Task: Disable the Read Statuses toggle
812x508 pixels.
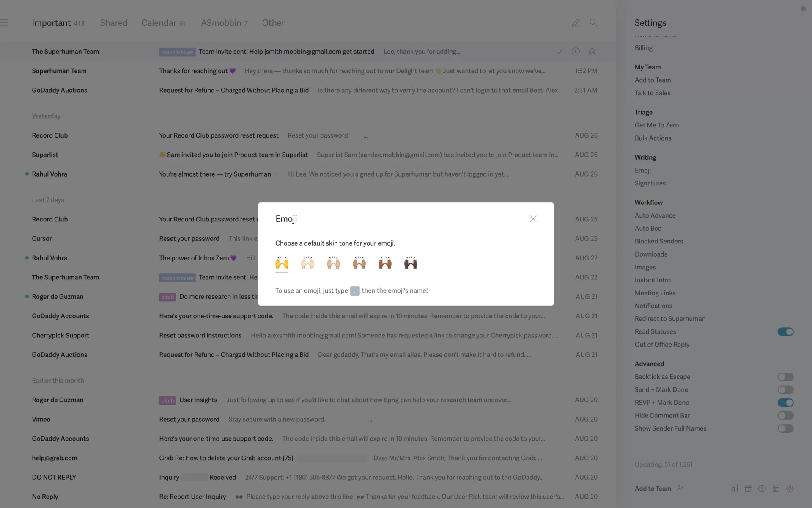Action: tap(785, 332)
